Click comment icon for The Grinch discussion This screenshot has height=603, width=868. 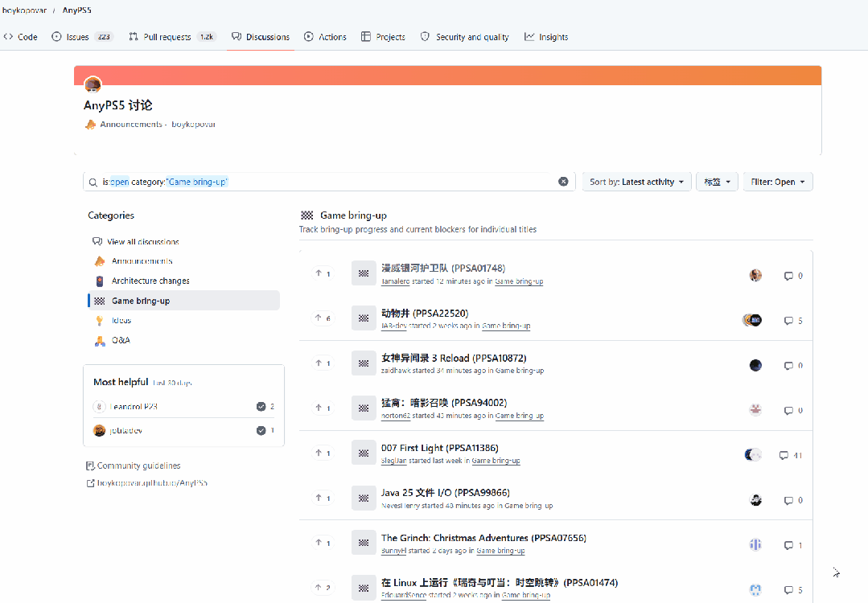[789, 545]
